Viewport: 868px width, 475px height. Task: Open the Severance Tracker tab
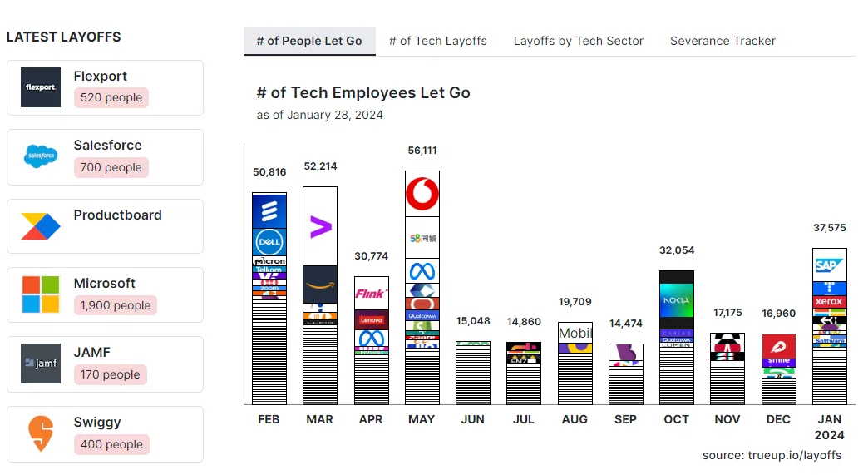[x=723, y=41]
